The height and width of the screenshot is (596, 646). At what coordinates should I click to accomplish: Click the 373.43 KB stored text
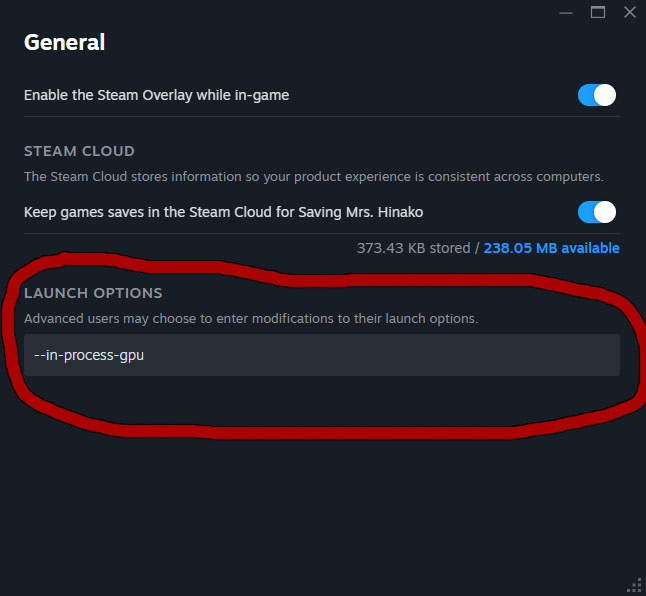412,248
